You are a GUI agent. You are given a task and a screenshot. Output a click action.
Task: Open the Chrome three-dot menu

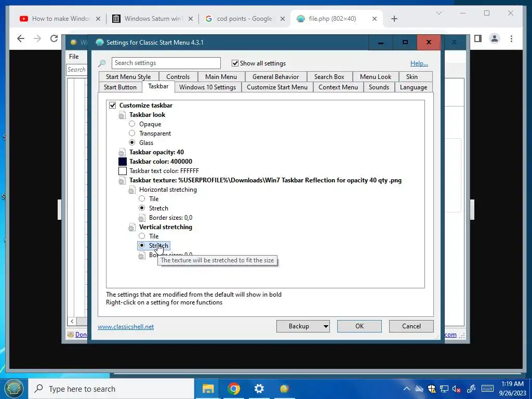(x=511, y=38)
